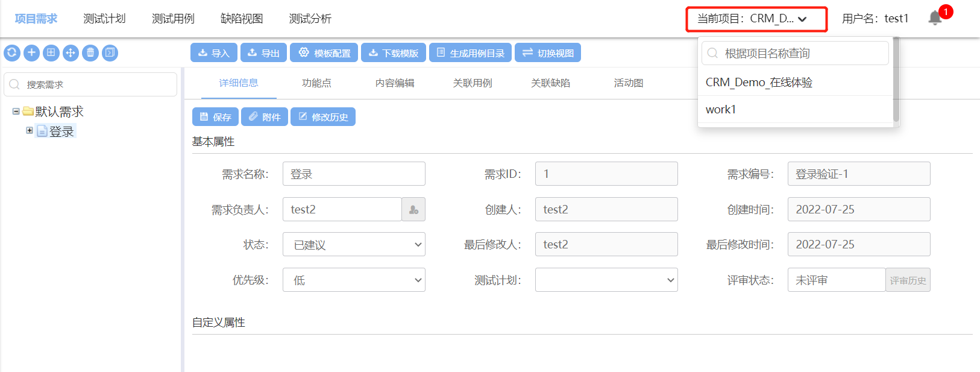Click the 保存 button
This screenshot has width=980, height=372.
215,117
